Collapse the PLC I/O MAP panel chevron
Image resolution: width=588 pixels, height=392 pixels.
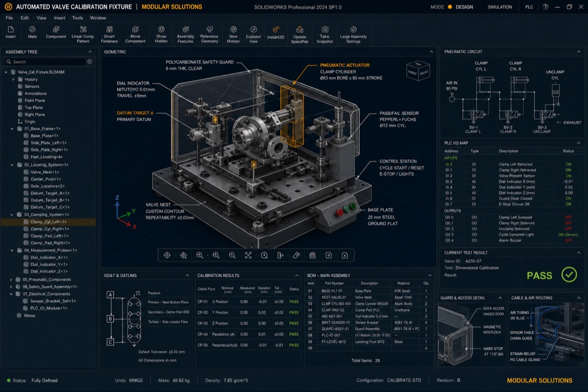pyautogui.click(x=579, y=143)
